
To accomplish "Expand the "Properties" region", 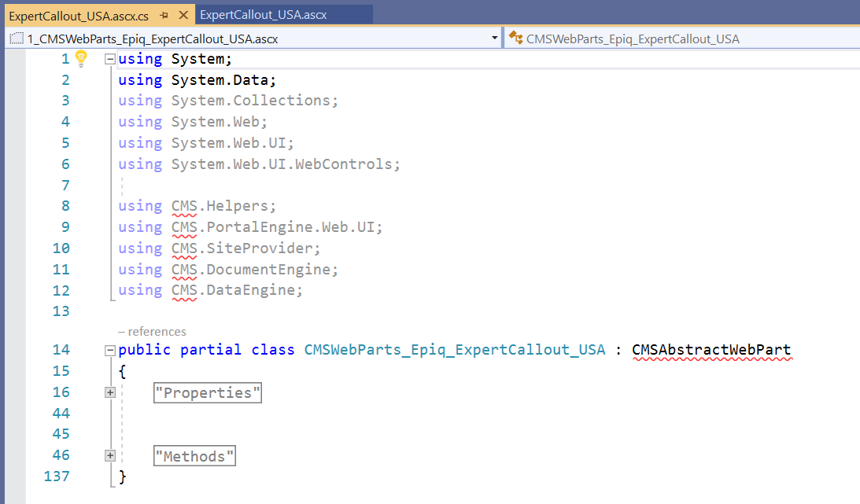I will (x=110, y=392).
